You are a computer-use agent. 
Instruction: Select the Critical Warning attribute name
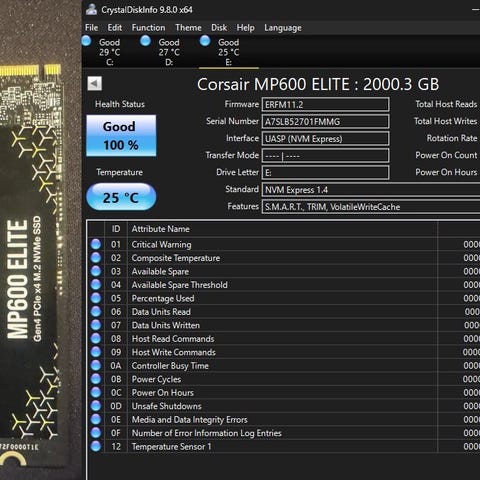(x=161, y=244)
